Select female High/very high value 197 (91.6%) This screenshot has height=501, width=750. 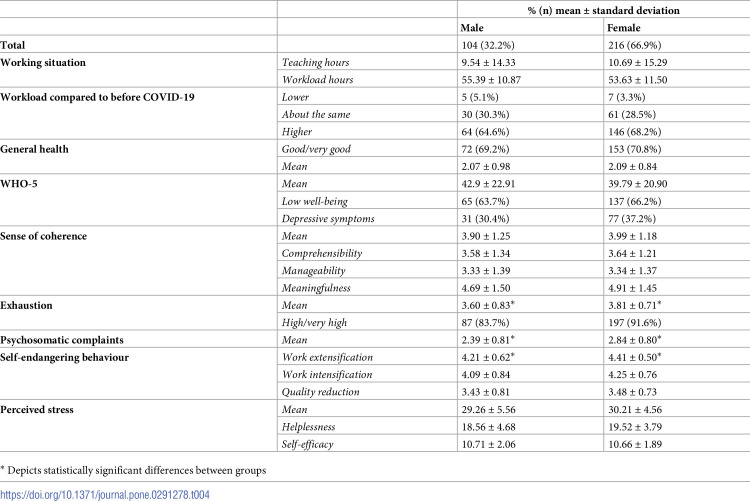[x=635, y=323]
